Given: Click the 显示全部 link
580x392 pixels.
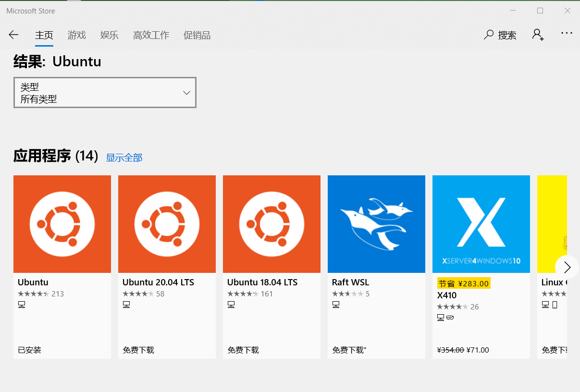Looking at the screenshot, I should pos(124,158).
